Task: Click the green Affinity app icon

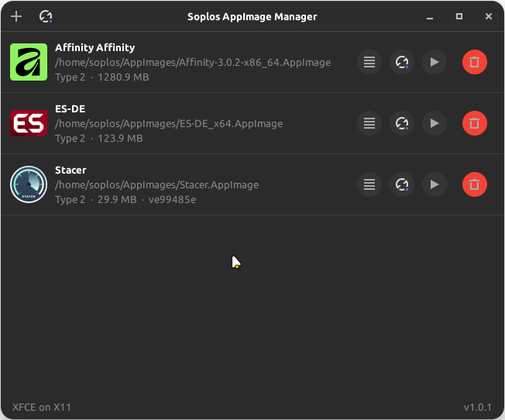Action: (29, 62)
